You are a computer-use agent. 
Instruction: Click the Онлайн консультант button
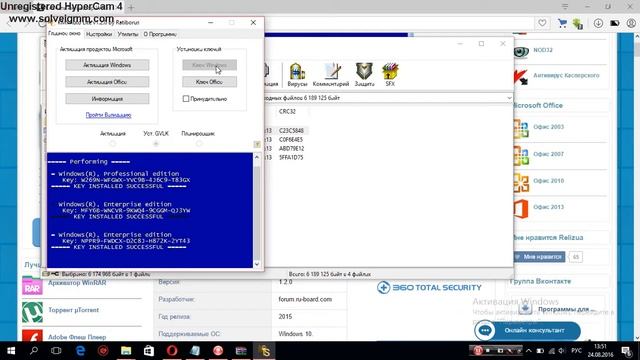point(527,331)
